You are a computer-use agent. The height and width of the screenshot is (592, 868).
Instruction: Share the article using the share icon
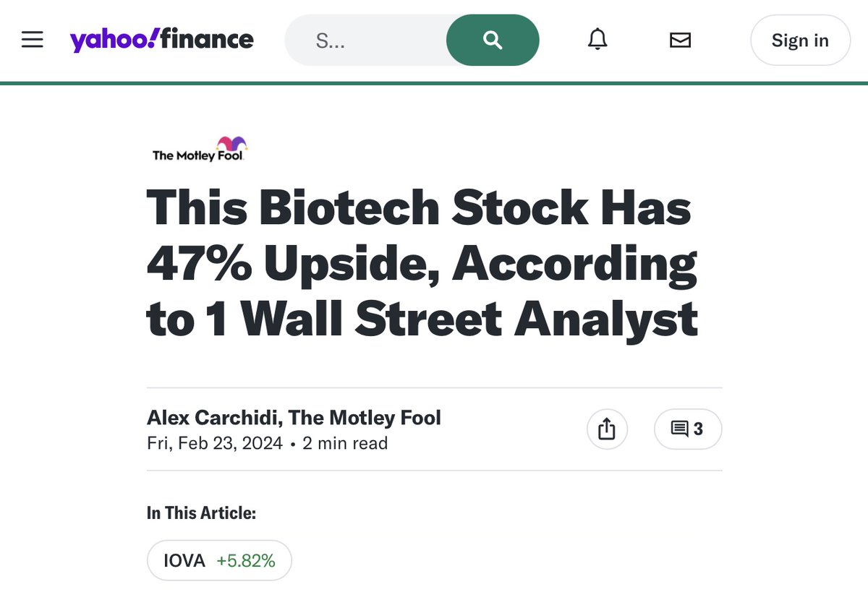click(x=607, y=429)
